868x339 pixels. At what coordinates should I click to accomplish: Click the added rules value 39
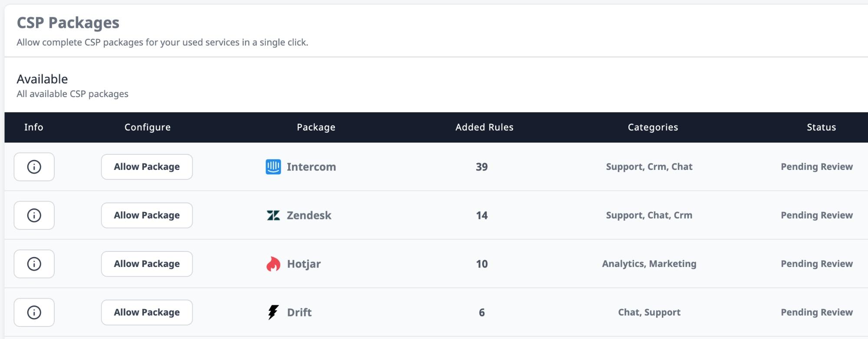click(482, 167)
